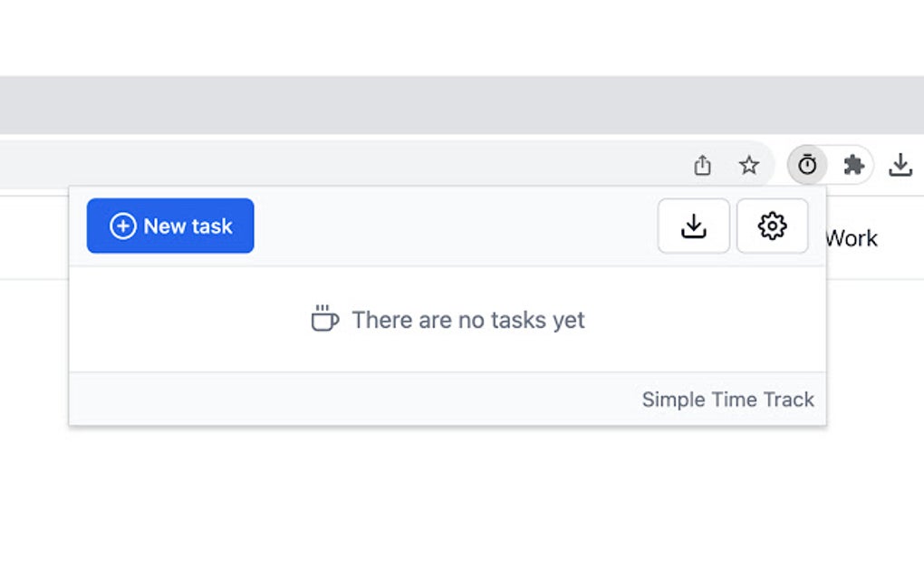
Task: Click the coffee cup icon beside the empty-task message
Action: coord(324,320)
